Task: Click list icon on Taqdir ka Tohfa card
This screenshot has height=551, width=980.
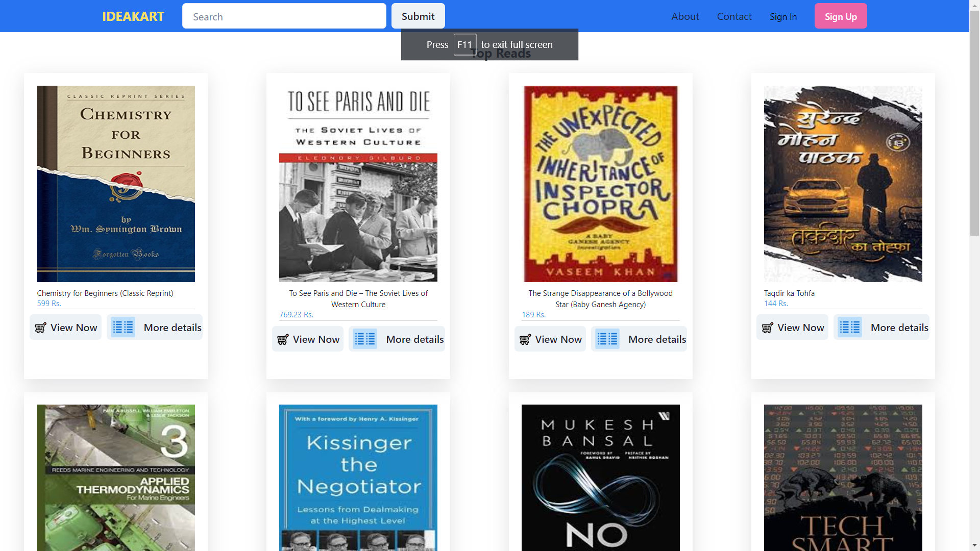Action: point(850,328)
